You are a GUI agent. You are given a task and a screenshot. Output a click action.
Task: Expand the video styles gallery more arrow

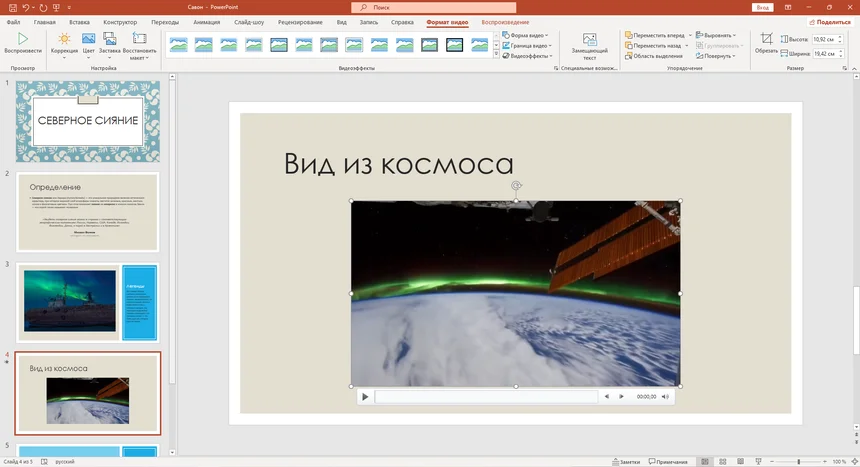[496, 55]
